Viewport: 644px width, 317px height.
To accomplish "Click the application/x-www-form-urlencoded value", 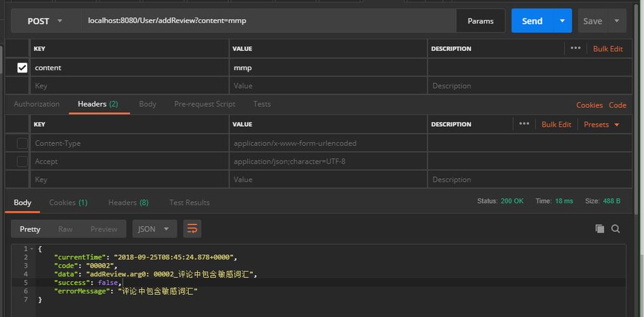I will click(295, 143).
